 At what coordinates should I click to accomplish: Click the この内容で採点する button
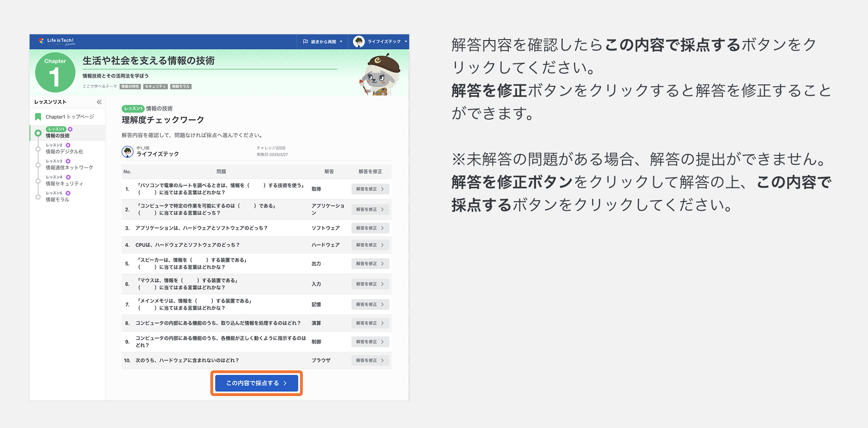[257, 383]
